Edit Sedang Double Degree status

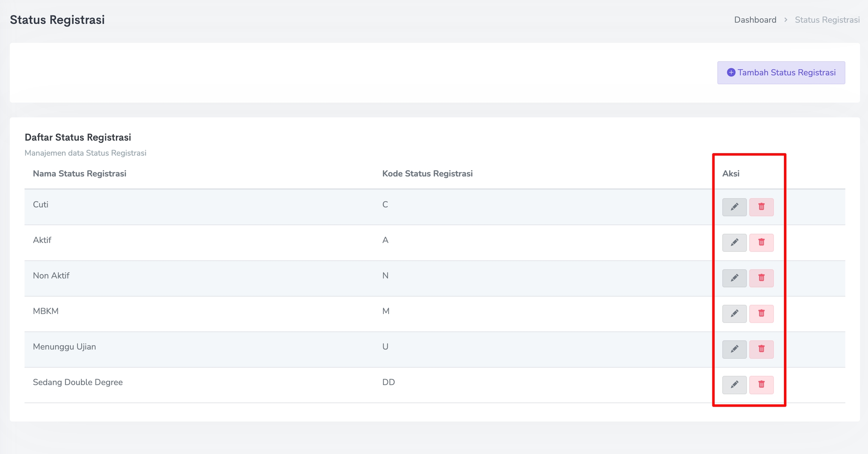click(734, 385)
